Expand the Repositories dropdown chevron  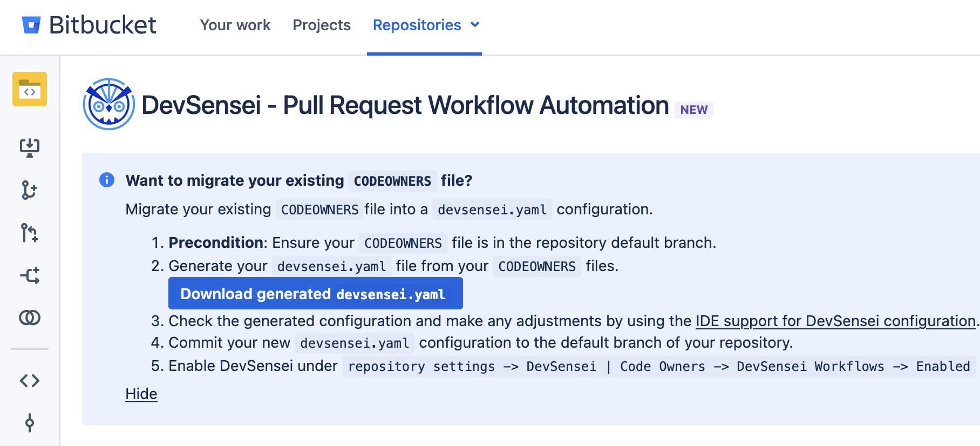coord(475,25)
